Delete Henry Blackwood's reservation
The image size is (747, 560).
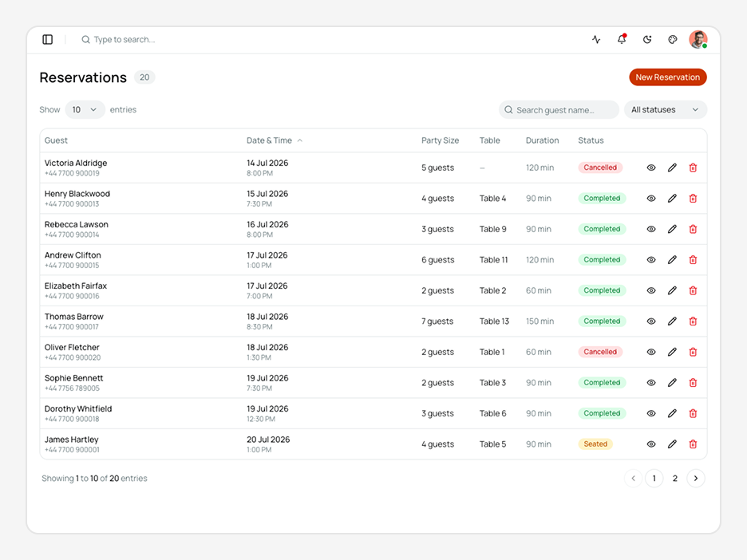pos(694,199)
